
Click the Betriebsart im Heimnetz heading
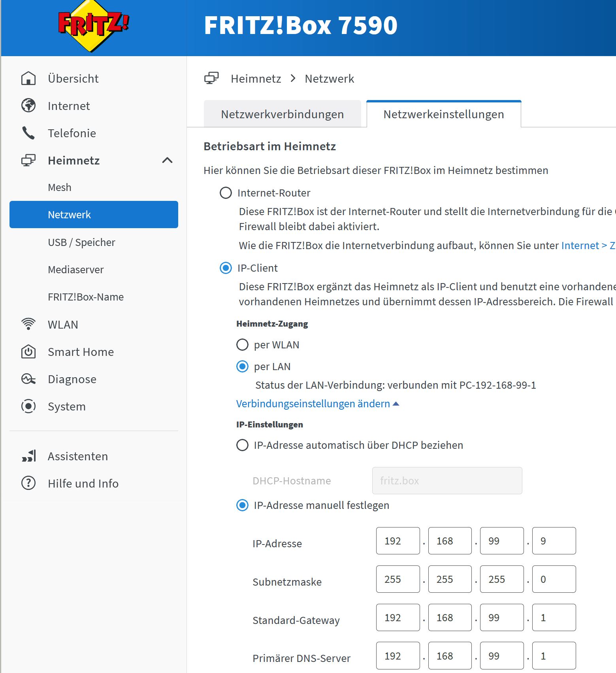(269, 146)
